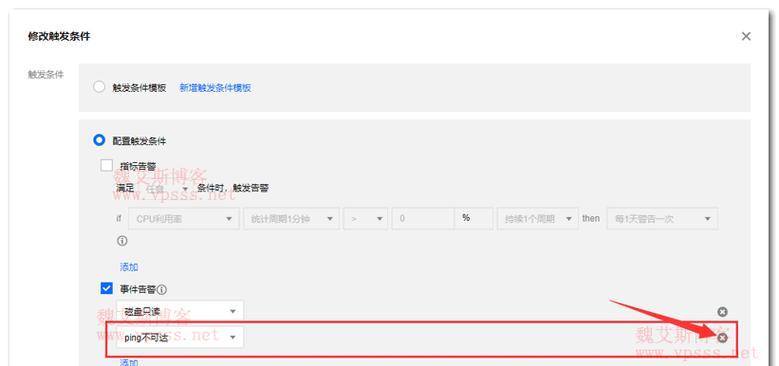
Task: Click the threshold value field showing 0
Action: point(423,219)
